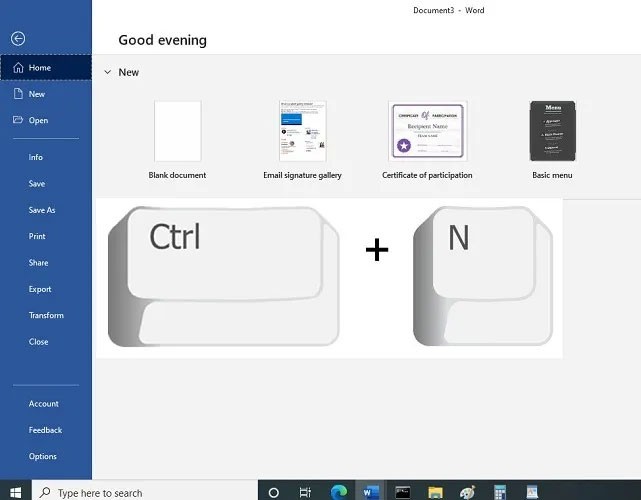The image size is (641, 500).
Task: Collapse the New section chevron
Action: [x=107, y=72]
